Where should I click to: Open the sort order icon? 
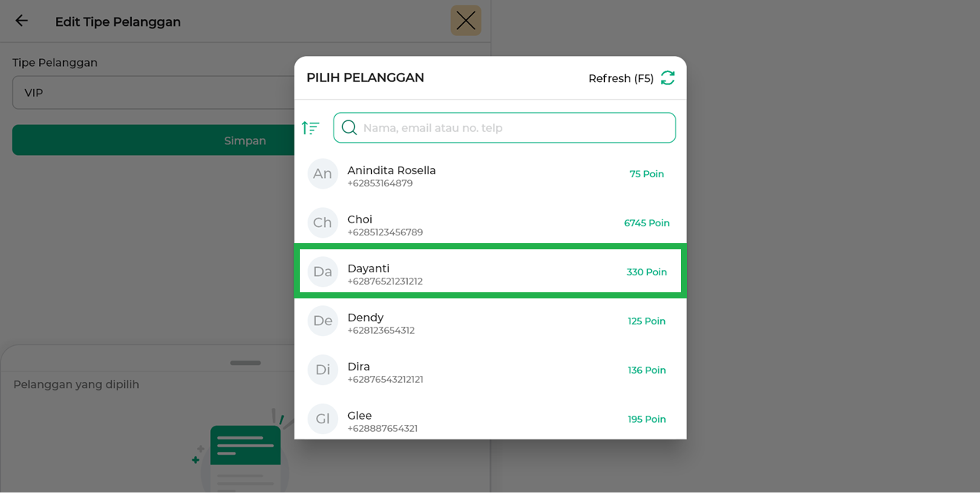(x=311, y=128)
